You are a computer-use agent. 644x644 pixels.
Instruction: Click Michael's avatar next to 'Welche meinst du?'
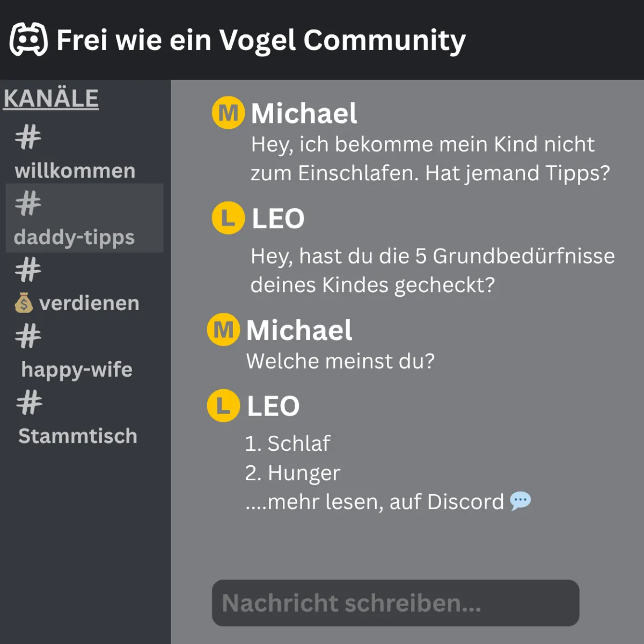(x=223, y=330)
